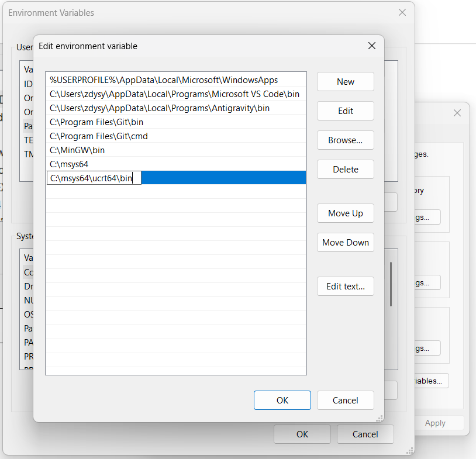
Task: Select the WindowsApps path entry
Action: coord(164,80)
